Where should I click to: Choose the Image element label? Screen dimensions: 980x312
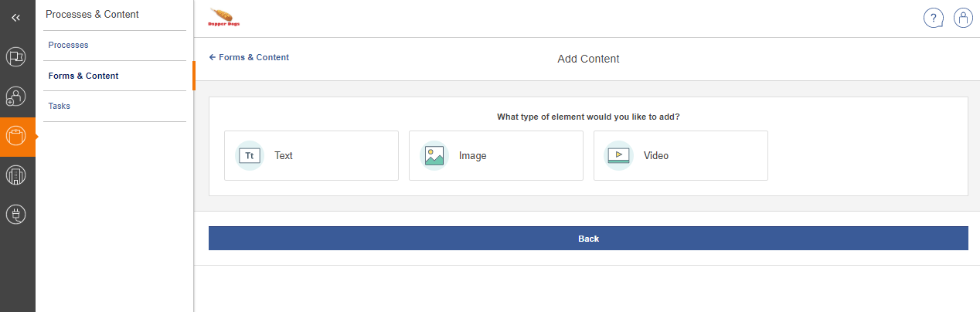pos(472,155)
